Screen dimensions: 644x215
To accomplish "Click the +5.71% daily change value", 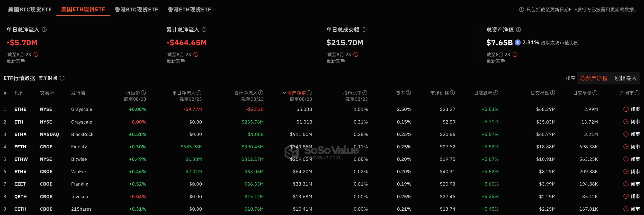I will (x=490, y=122).
